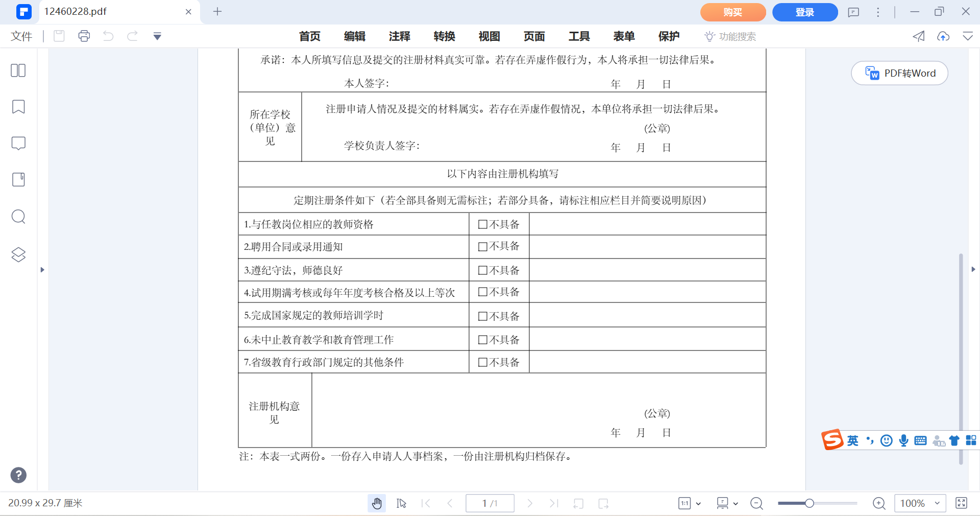Image resolution: width=980 pixels, height=516 pixels.
Task: Open the comments panel
Action: pos(18,144)
